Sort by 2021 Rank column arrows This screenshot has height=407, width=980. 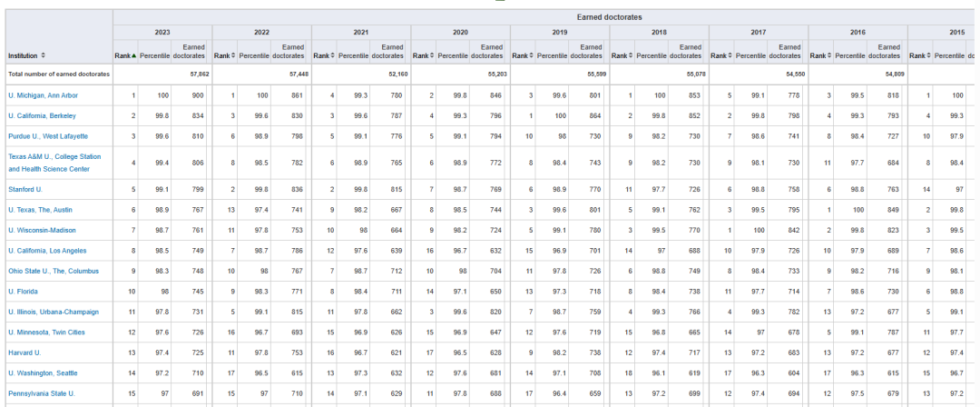(x=332, y=56)
